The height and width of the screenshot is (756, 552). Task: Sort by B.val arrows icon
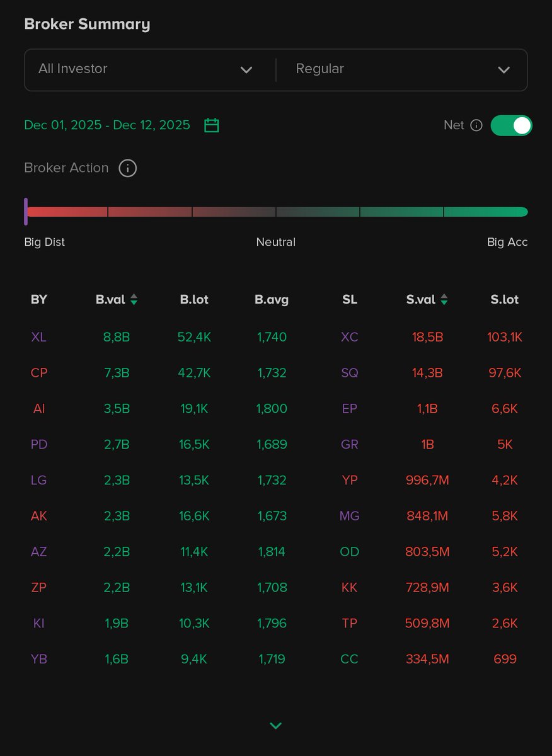(x=134, y=300)
